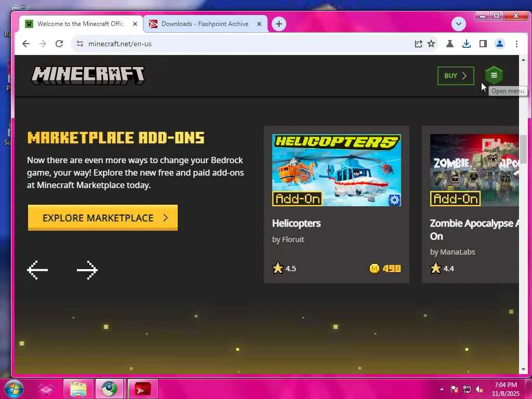
Task: Show previous carousel item with left arrow
Action: [37, 270]
